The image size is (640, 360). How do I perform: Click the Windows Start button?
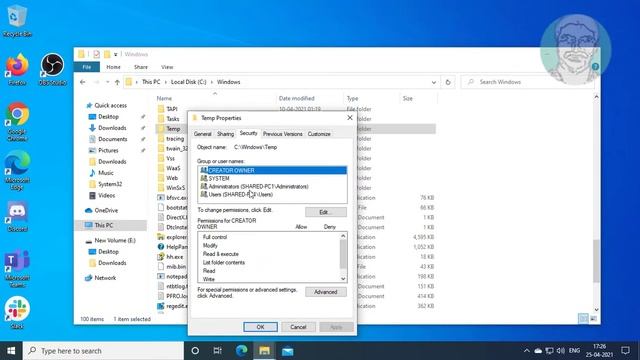click(x=11, y=351)
